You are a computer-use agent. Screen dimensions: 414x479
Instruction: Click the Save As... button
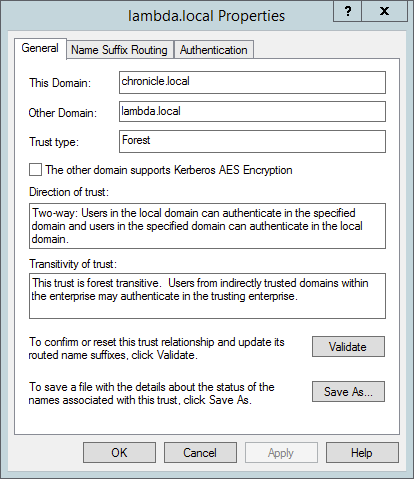click(348, 392)
